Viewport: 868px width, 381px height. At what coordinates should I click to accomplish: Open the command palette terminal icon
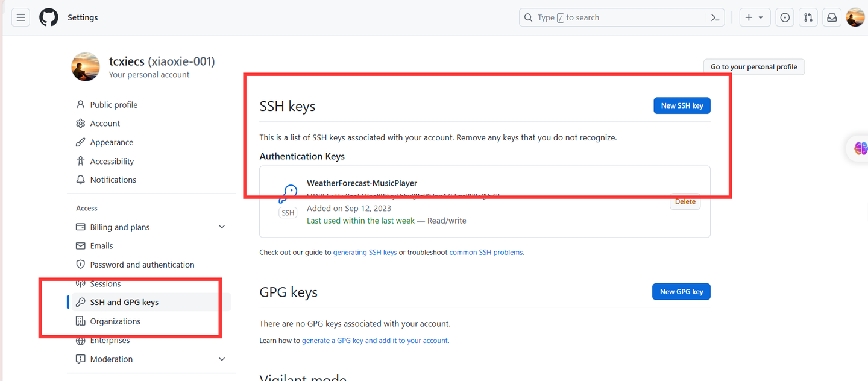(x=715, y=17)
